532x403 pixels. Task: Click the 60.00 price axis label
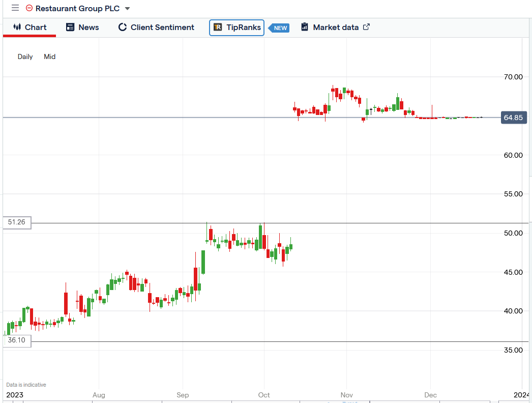tap(513, 155)
